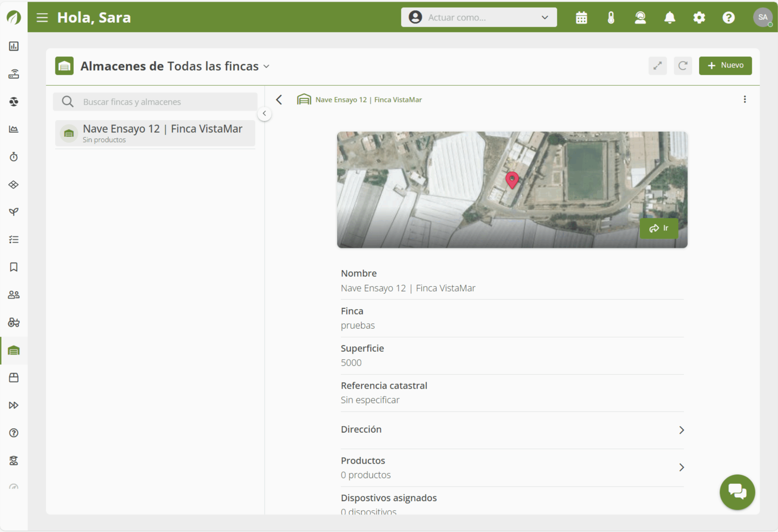Open the calendar icon in header
This screenshot has height=532, width=778.
pos(581,17)
